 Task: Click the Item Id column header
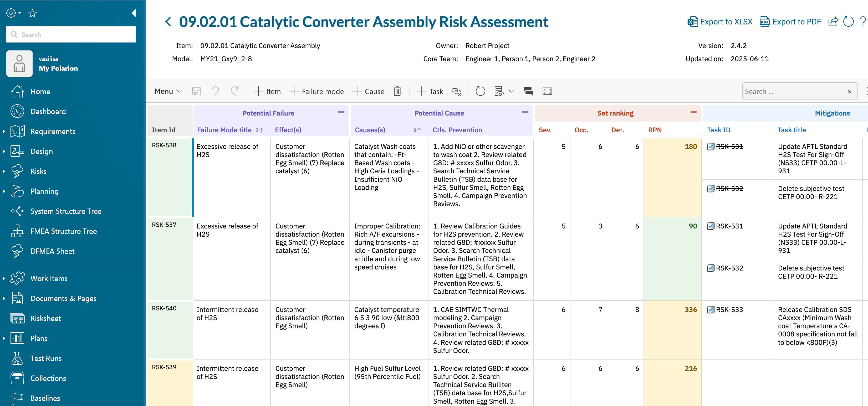coord(164,130)
